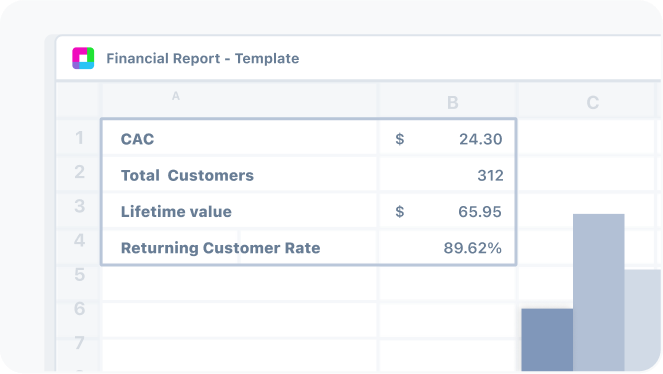Click the Total Customers cell
Screen dimensions: 663x374
pyautogui.click(x=239, y=175)
